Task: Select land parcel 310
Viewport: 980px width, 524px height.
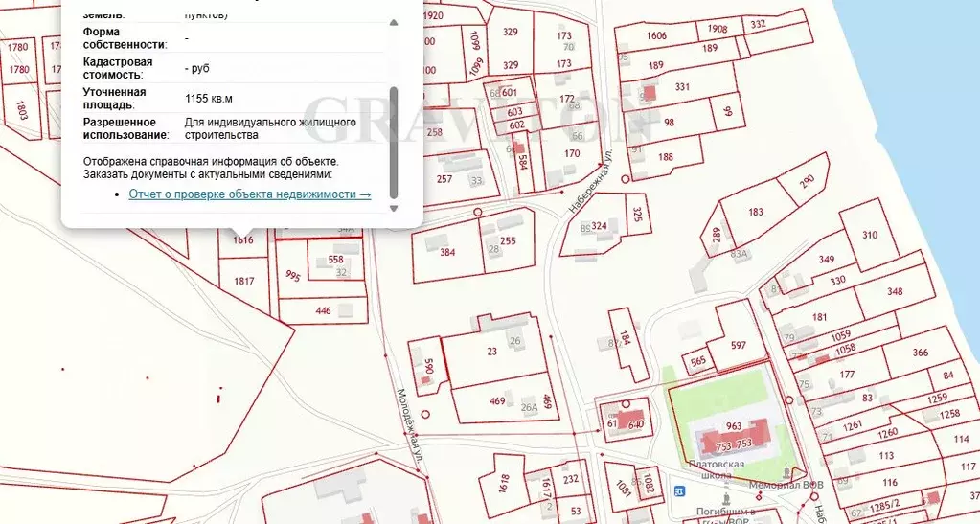Action: (869, 236)
